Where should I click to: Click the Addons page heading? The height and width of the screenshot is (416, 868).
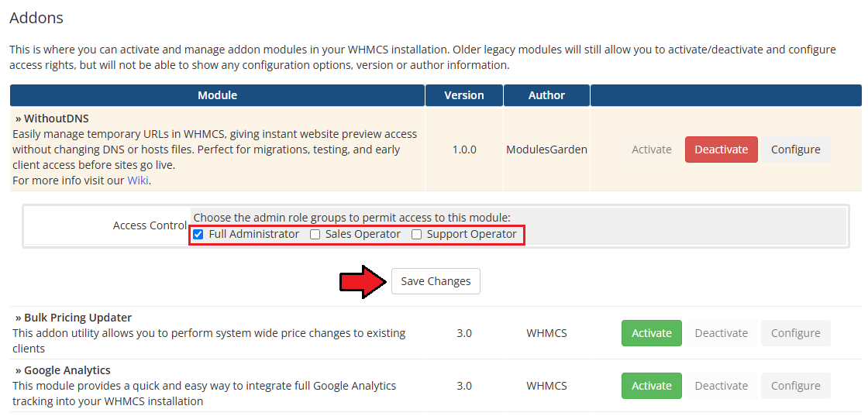36,18
